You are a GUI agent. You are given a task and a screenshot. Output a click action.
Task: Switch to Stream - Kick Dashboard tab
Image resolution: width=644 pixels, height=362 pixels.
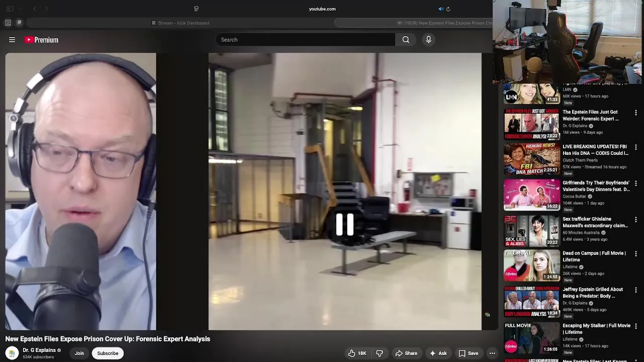pyautogui.click(x=180, y=23)
